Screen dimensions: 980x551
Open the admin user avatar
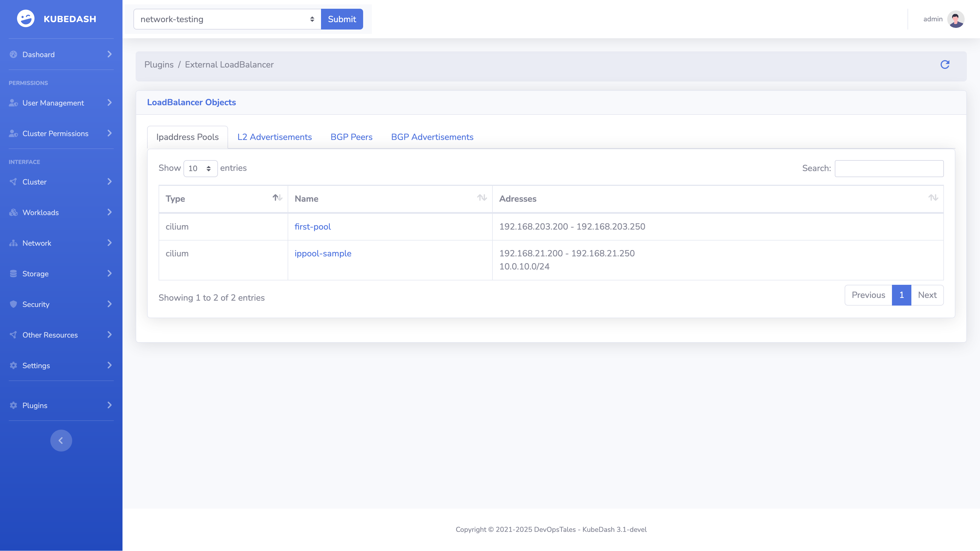tap(955, 19)
